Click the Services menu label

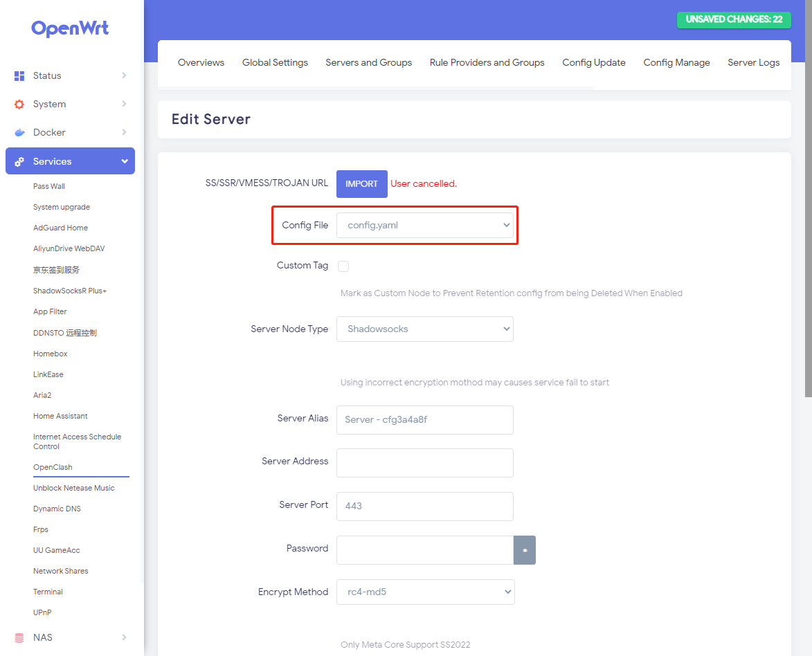coord(53,161)
